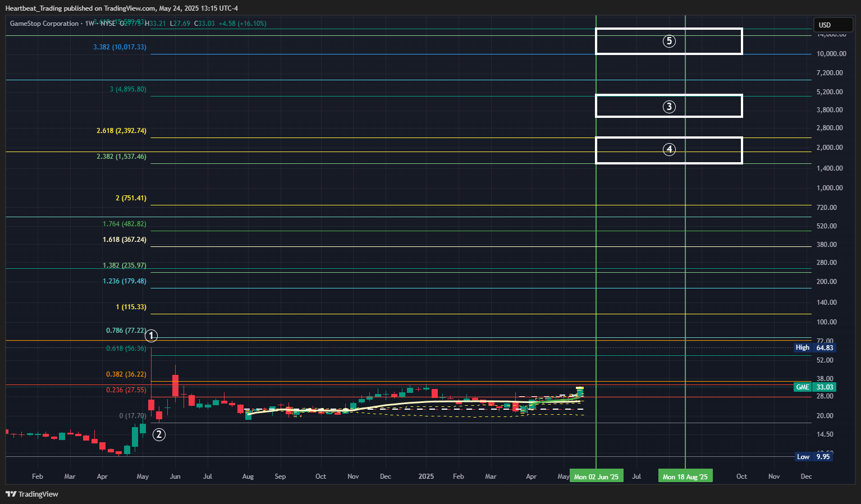This screenshot has width=861, height=504.
Task: Click 380.00 on the price axis
Action: click(827, 245)
